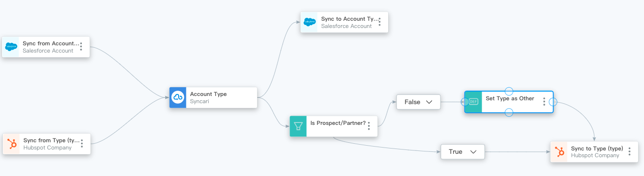Viewport: 644px width, 176px height.
Task: Select the Account Type Syncari node
Action: [x=213, y=97]
